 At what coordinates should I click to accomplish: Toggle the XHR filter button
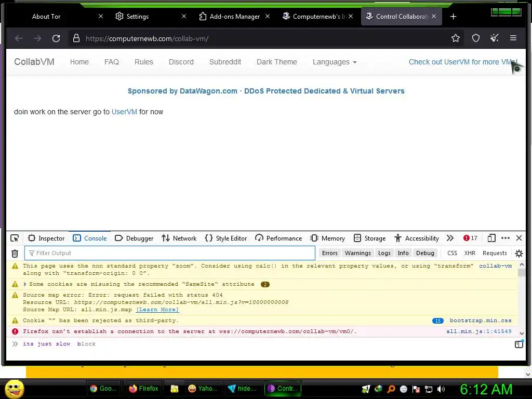click(470, 253)
